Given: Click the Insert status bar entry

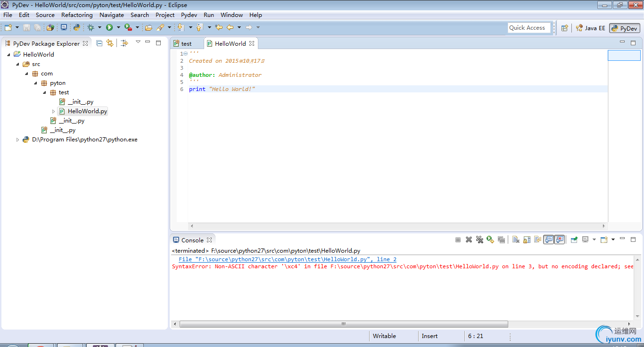Looking at the screenshot, I should click(x=429, y=336).
